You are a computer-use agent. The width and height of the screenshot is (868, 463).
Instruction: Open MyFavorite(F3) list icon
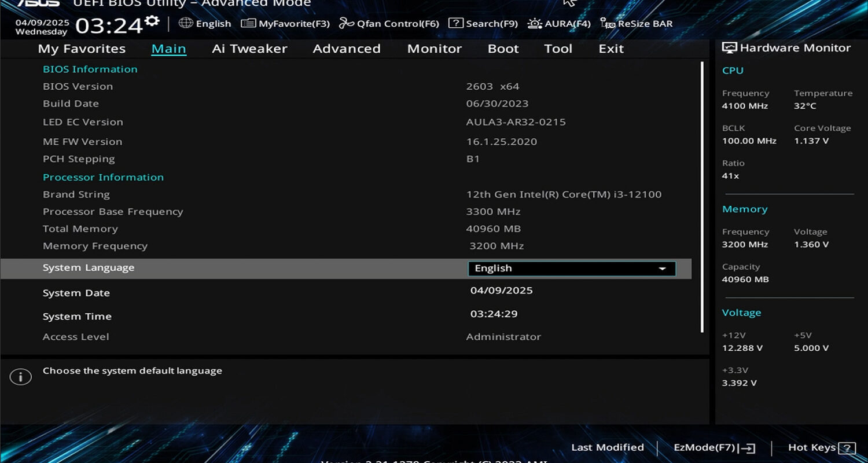[248, 23]
